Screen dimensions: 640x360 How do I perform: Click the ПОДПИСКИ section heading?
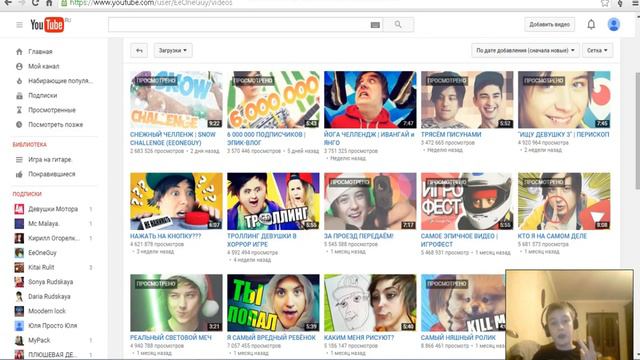click(27, 194)
